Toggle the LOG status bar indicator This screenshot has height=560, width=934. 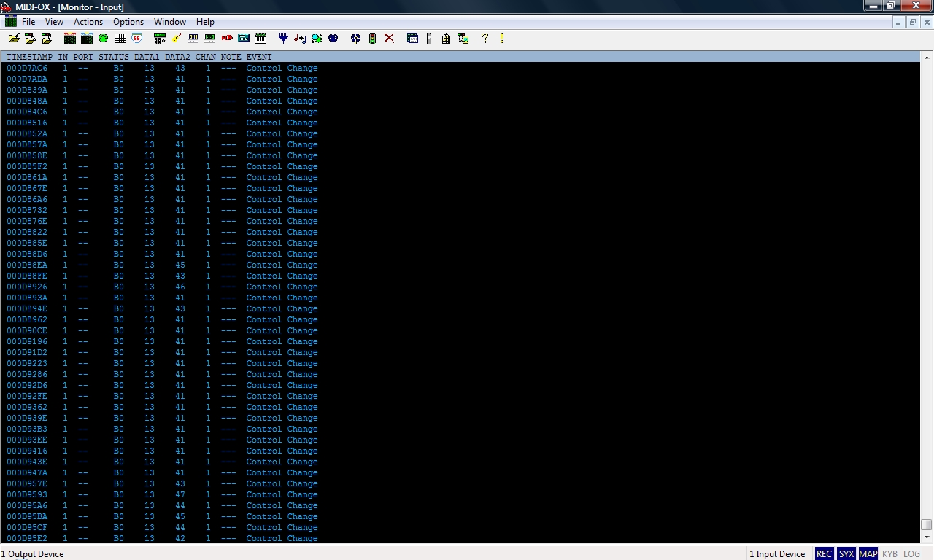tap(911, 554)
